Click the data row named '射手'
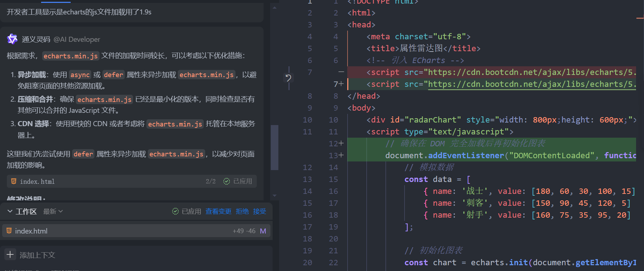The image size is (644, 271). click(x=527, y=215)
